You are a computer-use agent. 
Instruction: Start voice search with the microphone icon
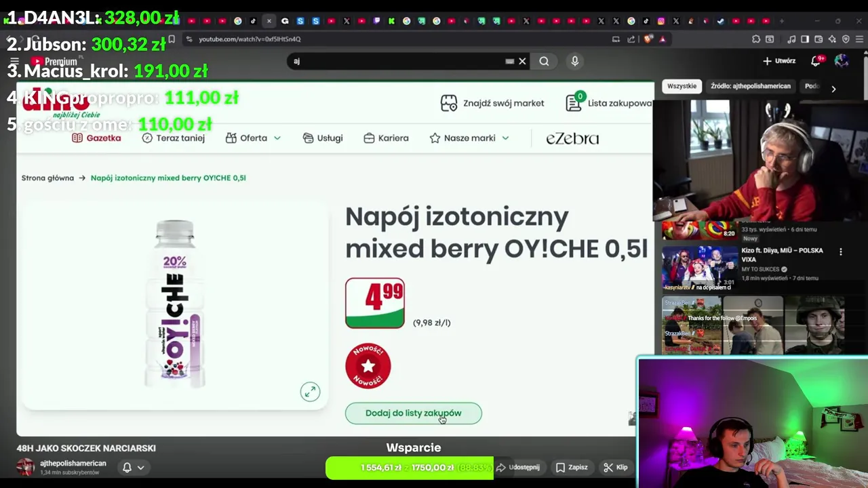click(x=574, y=61)
